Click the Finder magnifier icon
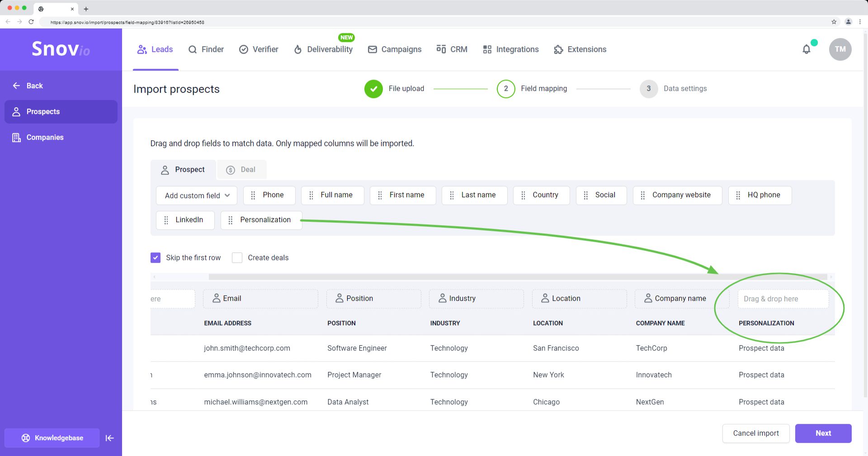868x456 pixels. pyautogui.click(x=193, y=50)
